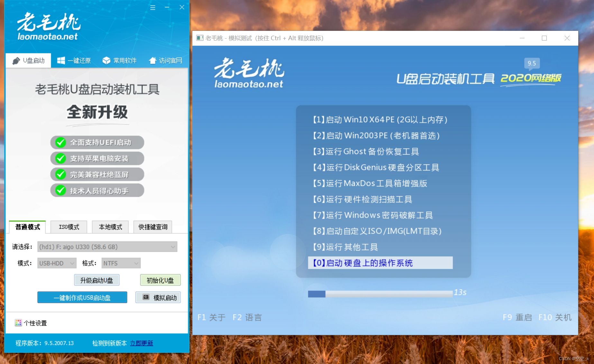Open the 一键还原 tab
The image size is (594, 364).
(74, 60)
